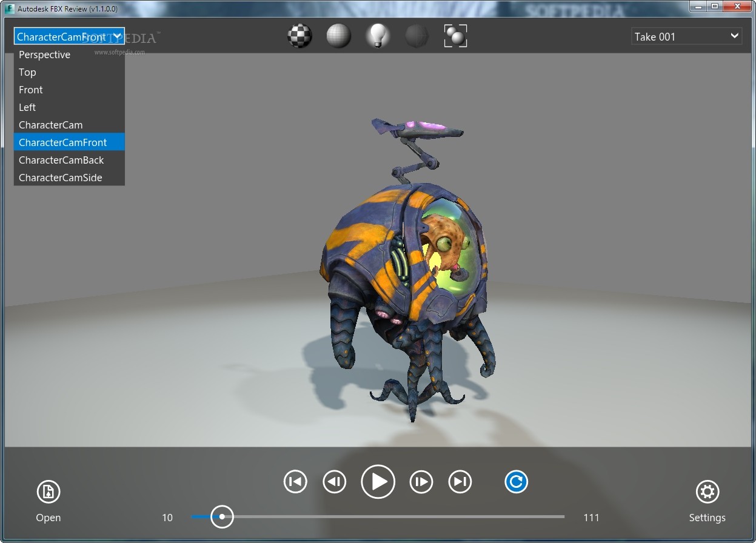The height and width of the screenshot is (543, 756).
Task: Choose CharacterCamFront in the list
Action: click(69, 142)
